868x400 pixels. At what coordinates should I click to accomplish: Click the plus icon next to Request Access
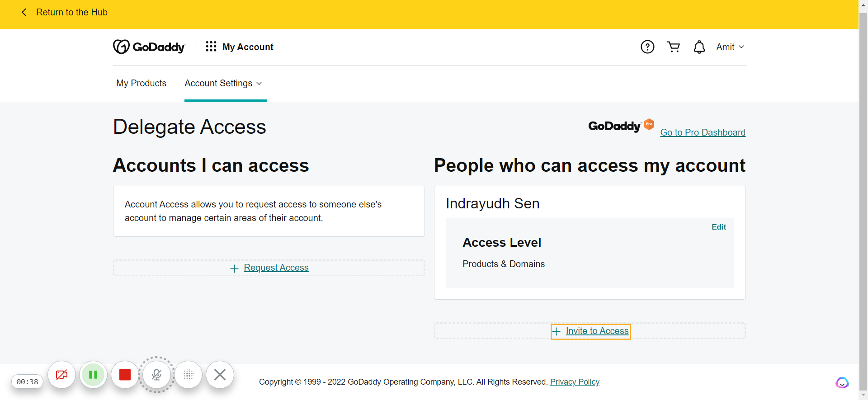[234, 268]
